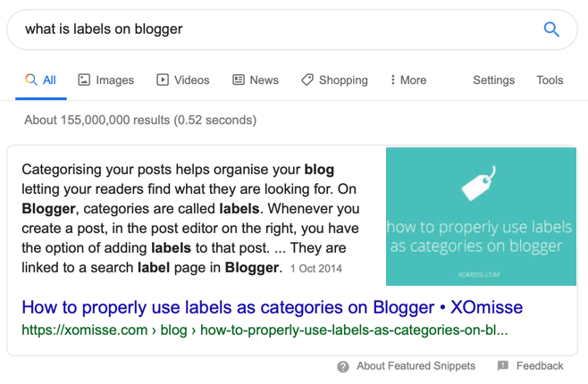The width and height of the screenshot is (588, 384).
Task: Click the three-dot More icon
Action: [x=392, y=79]
